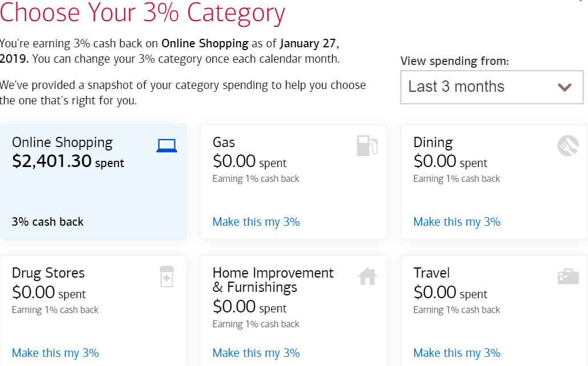Click the Home Improvement house icon
Screen dimensions: 588x366
(x=367, y=276)
